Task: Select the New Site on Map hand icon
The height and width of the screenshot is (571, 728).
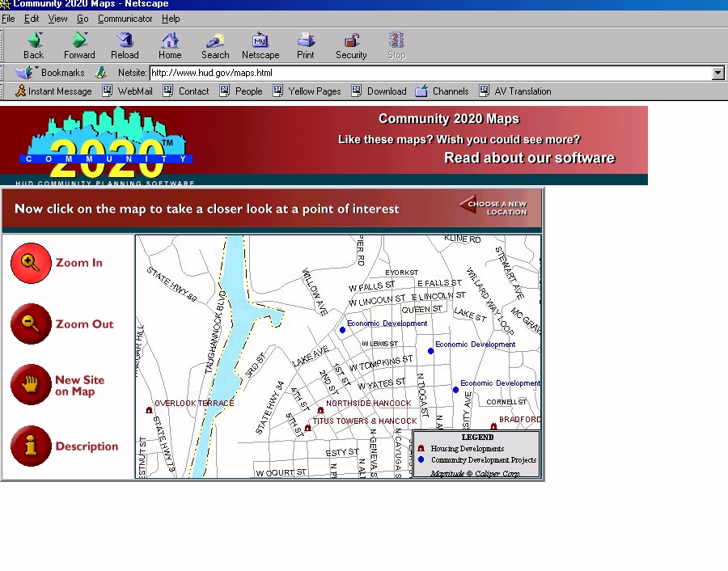Action: pyautogui.click(x=31, y=385)
